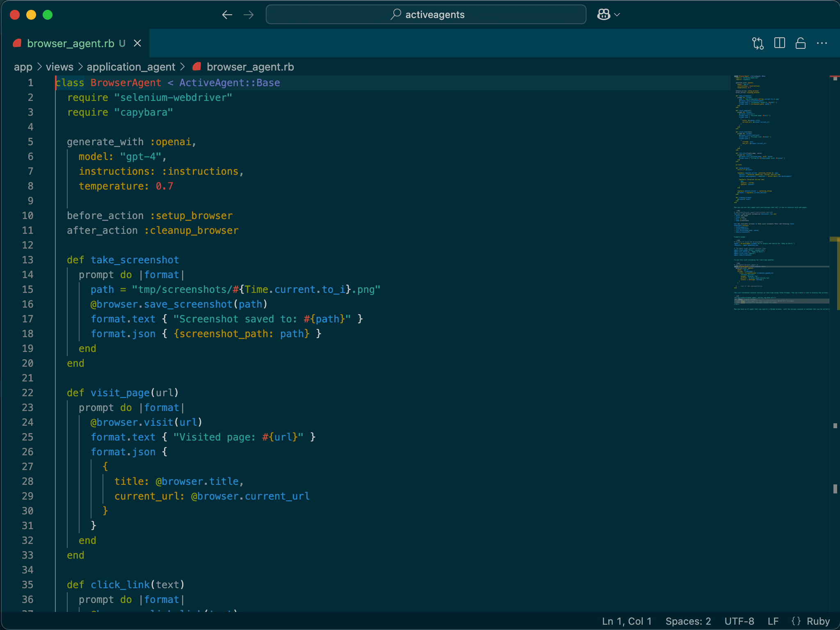Select the browser_agent.rb editor tab

[75, 43]
